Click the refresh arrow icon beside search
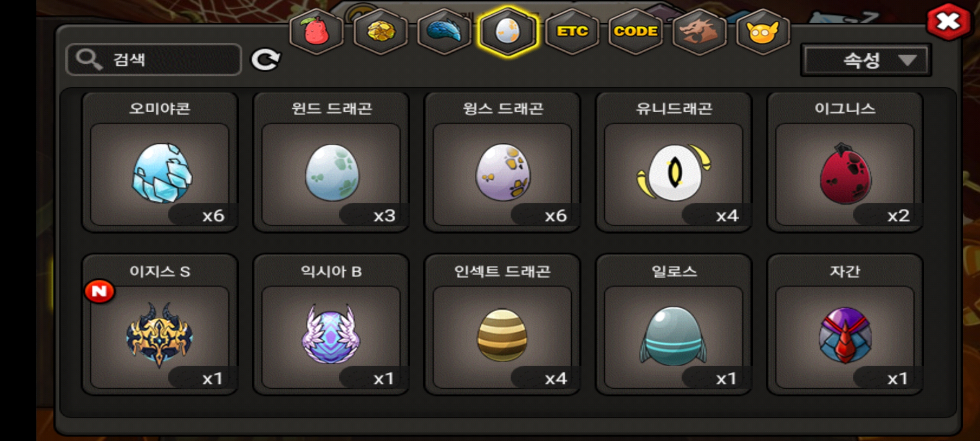The image size is (980, 441). click(x=265, y=60)
